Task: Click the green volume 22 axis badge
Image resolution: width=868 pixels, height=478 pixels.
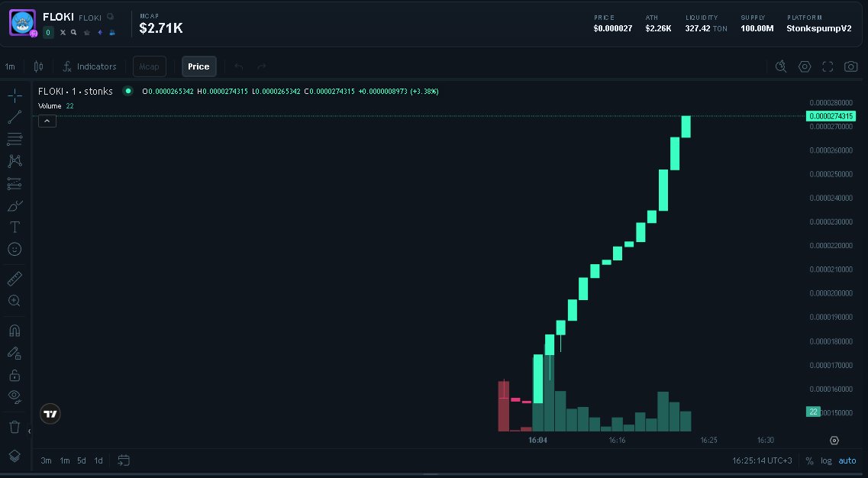Action: pos(813,412)
